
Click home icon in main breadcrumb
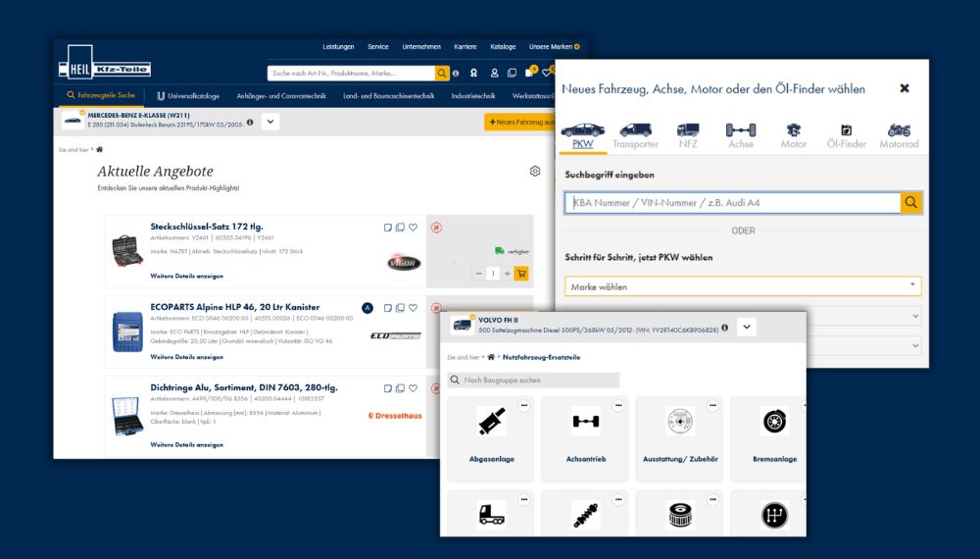(99, 149)
